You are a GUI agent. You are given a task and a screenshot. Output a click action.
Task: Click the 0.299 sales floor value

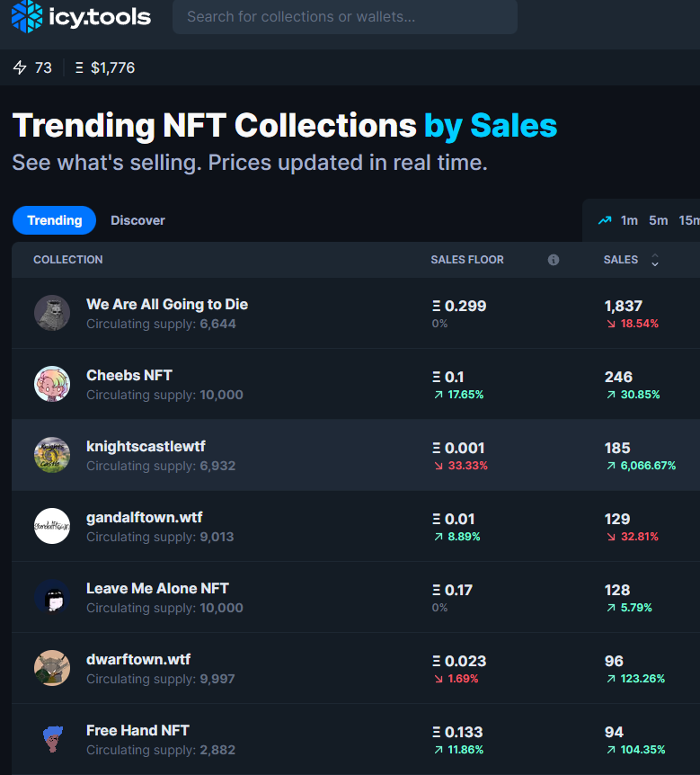[465, 306]
